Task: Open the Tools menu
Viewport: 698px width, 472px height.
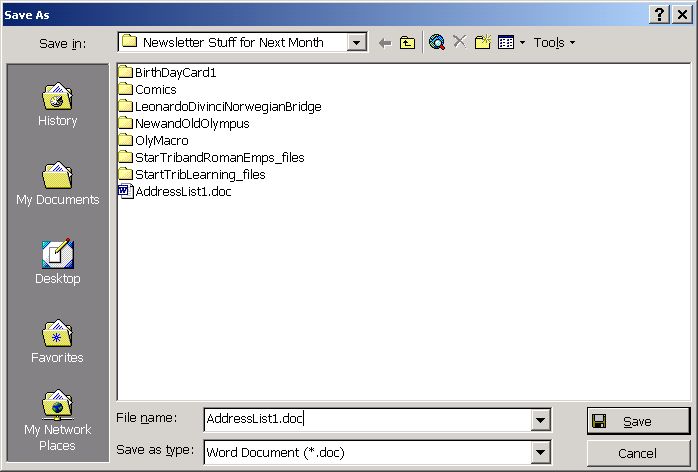Action: (554, 42)
